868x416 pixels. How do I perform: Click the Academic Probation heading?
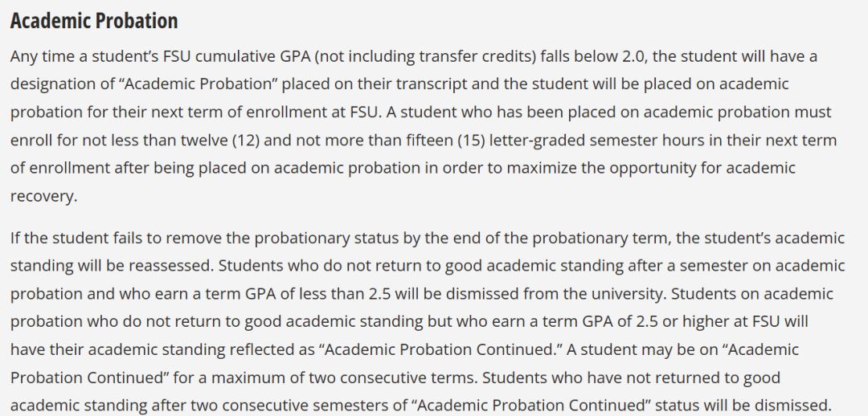tap(94, 21)
